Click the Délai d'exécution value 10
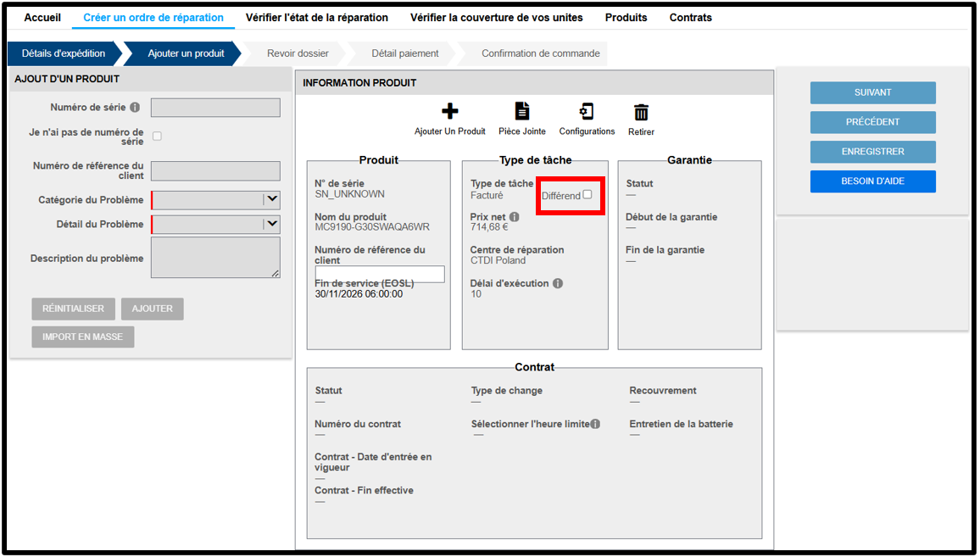The width and height of the screenshot is (980, 557). click(476, 294)
